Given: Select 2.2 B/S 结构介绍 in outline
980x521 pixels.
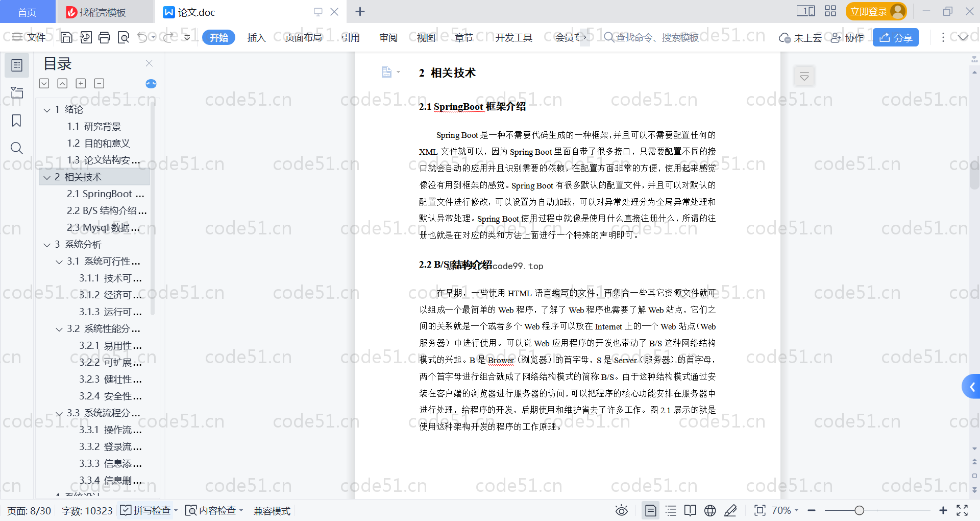Looking at the screenshot, I should [x=106, y=210].
